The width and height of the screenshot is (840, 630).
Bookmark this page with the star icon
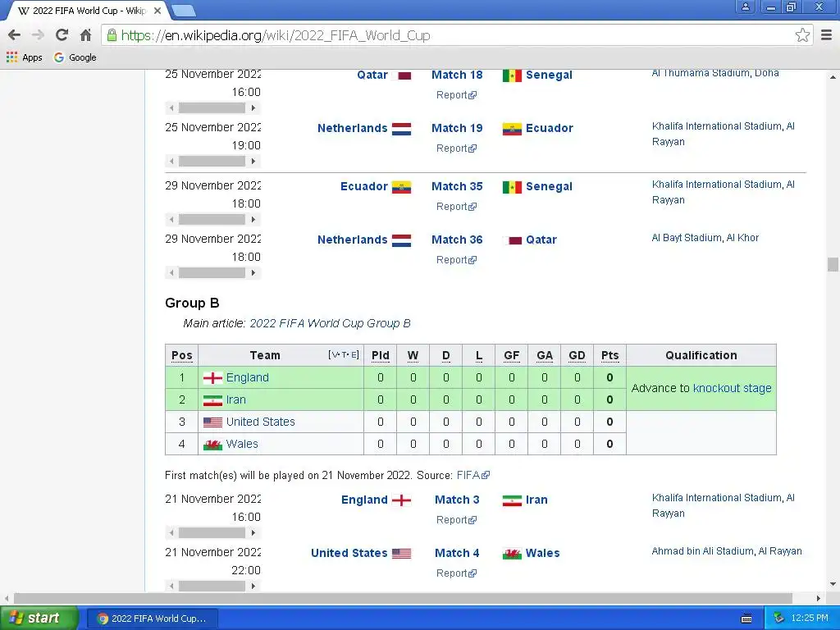(802, 35)
